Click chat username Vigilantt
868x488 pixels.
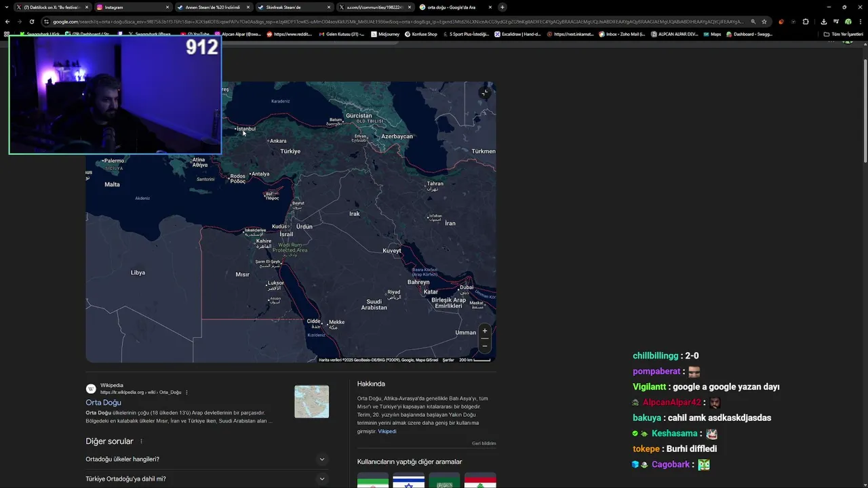point(649,387)
